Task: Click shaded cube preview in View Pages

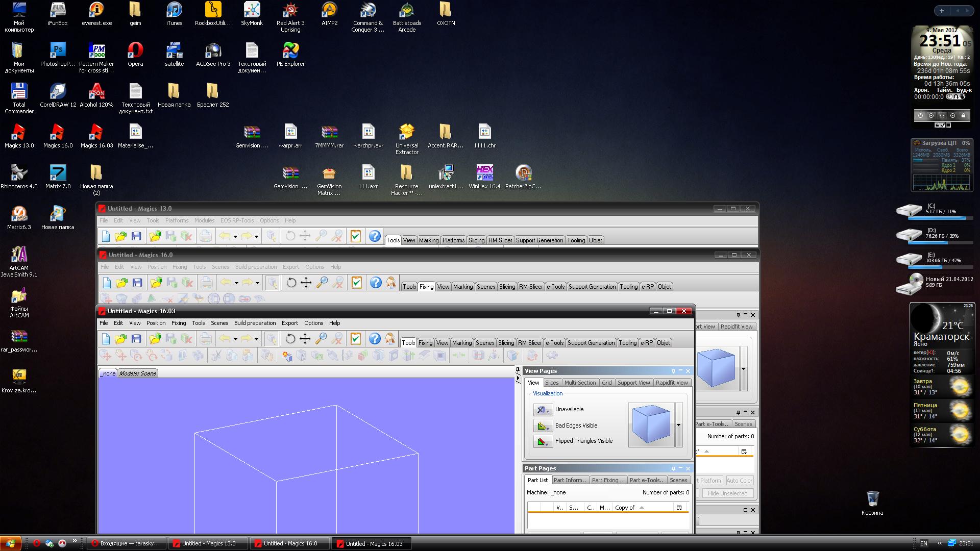Action: click(x=651, y=424)
